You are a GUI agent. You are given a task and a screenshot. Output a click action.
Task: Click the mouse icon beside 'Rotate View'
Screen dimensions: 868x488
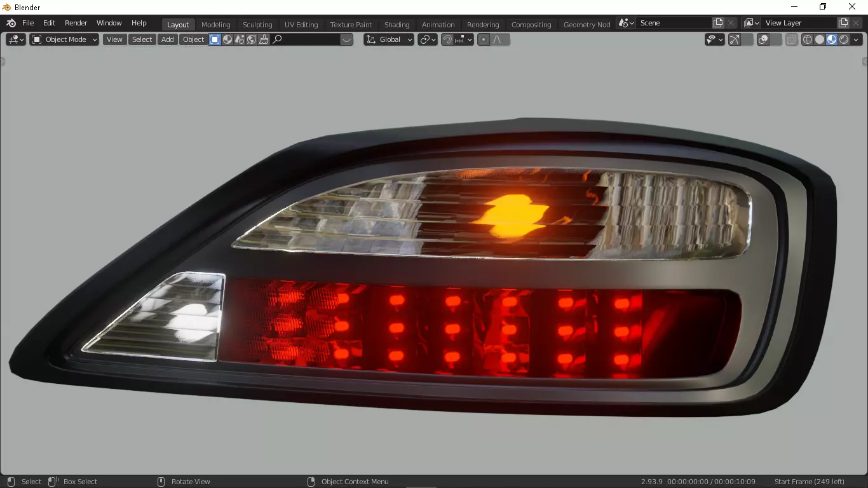[x=161, y=482]
